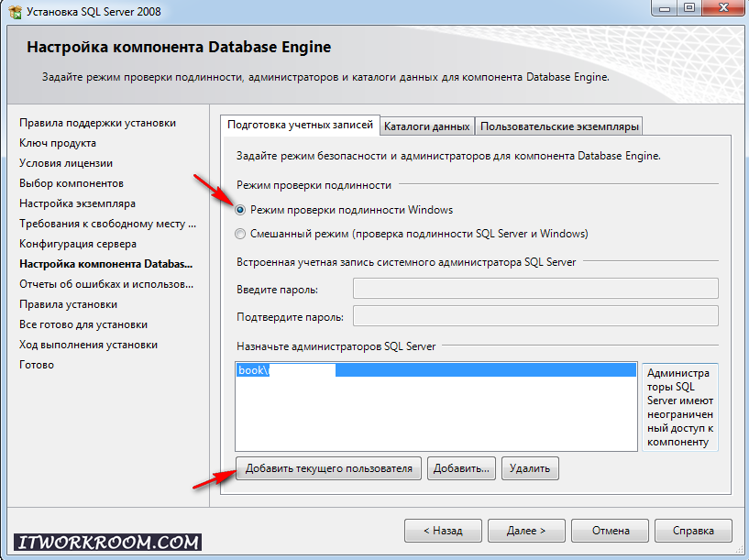Open help with the Справка button

click(693, 531)
